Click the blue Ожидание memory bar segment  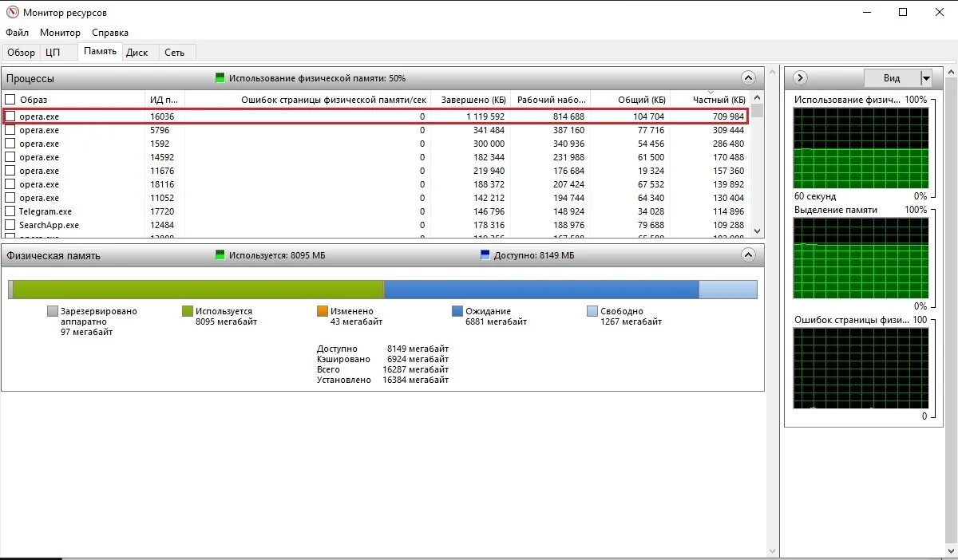coord(542,290)
